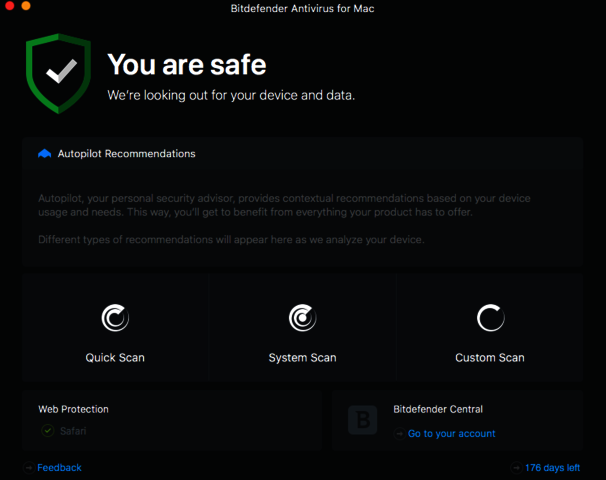Click the arrow before "176 days left"

tap(516, 468)
